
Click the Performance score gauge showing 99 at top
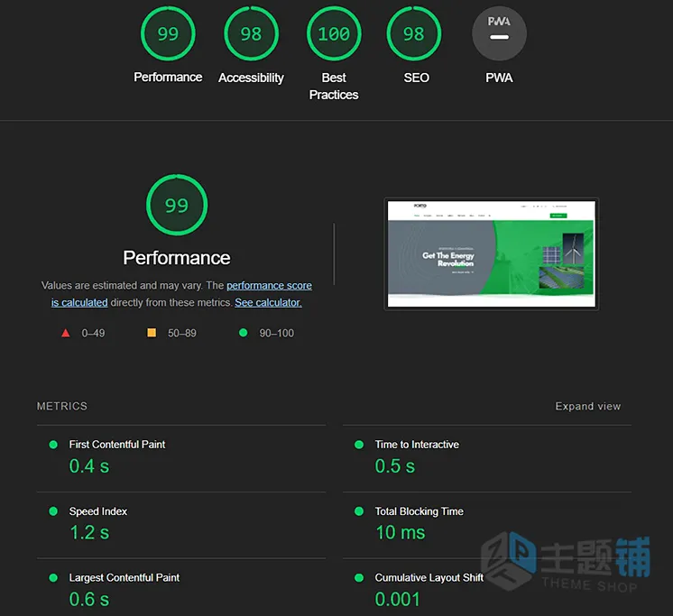click(168, 33)
